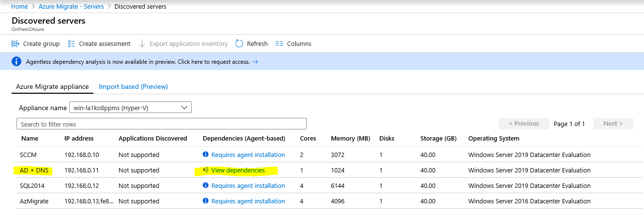This screenshot has height=213, width=644.
Task: Sort by Operating System column header
Action: click(494, 138)
